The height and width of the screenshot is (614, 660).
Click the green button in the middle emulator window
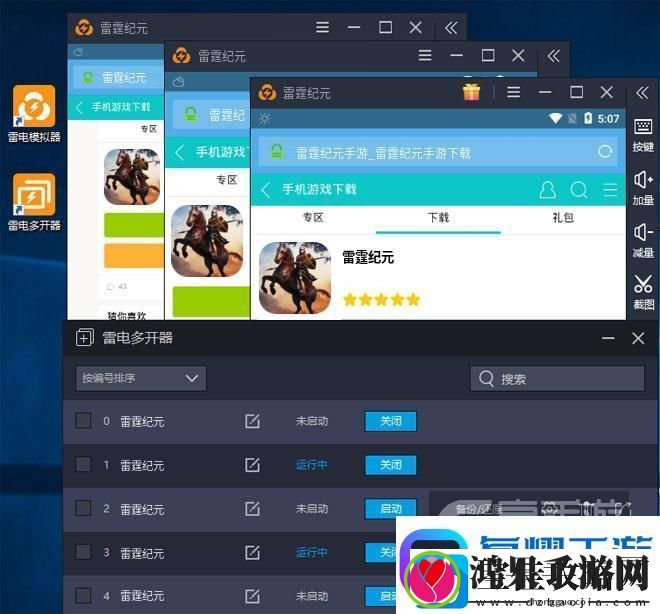coord(211,301)
